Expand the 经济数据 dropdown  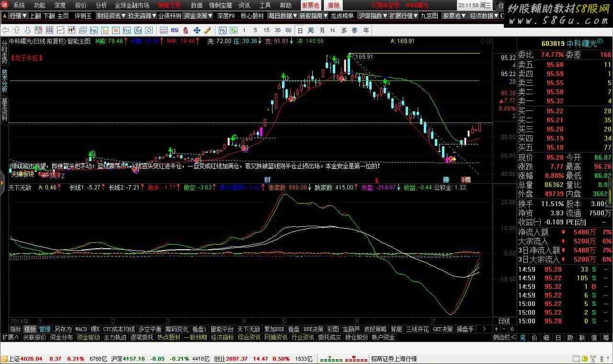484,16
